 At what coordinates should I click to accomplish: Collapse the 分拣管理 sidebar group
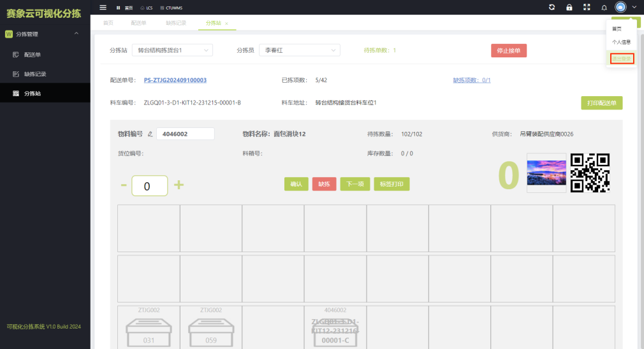point(77,34)
